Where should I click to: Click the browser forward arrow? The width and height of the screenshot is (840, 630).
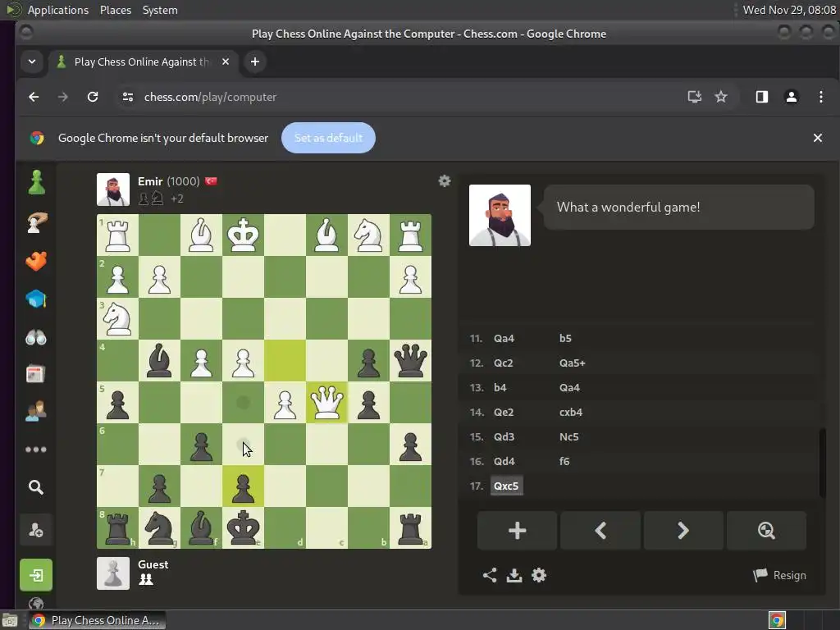62,97
